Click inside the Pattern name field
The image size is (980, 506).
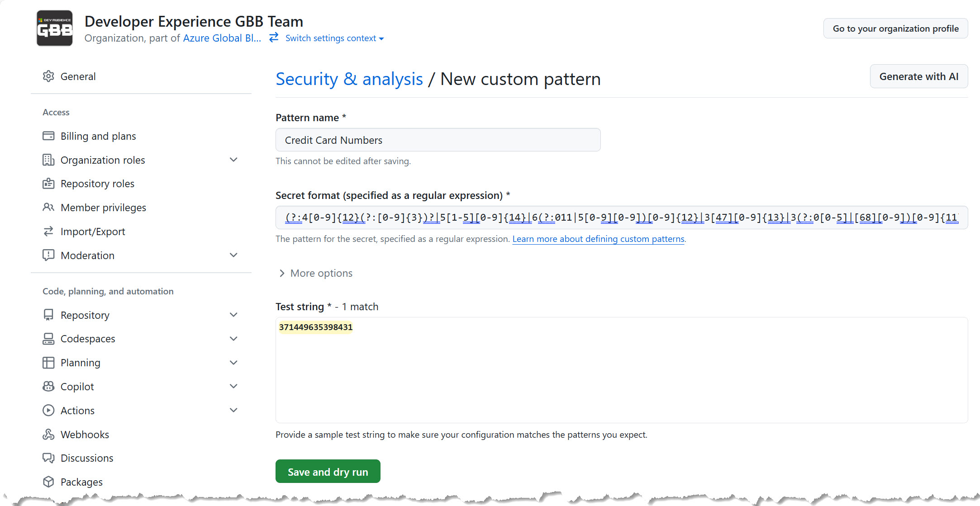point(438,140)
